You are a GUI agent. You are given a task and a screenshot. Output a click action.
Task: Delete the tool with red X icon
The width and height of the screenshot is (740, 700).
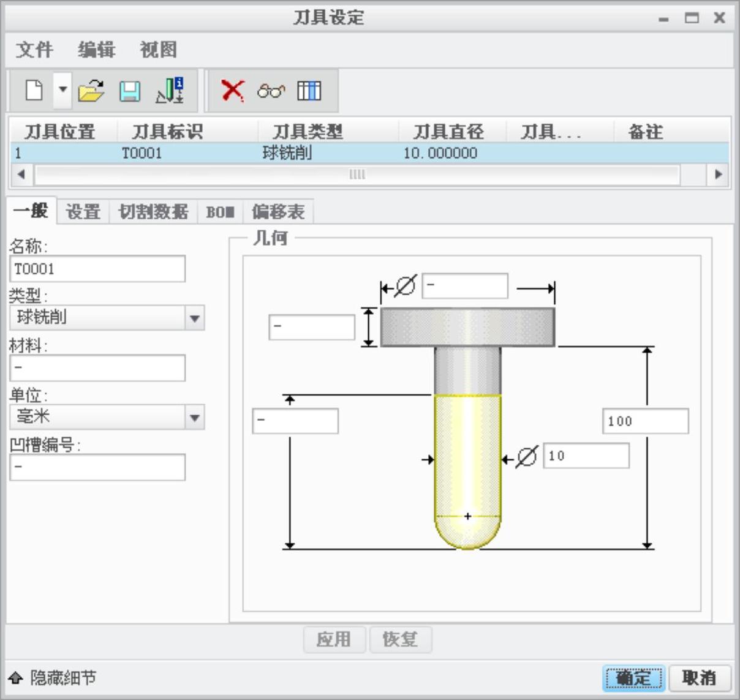pyautogui.click(x=232, y=91)
